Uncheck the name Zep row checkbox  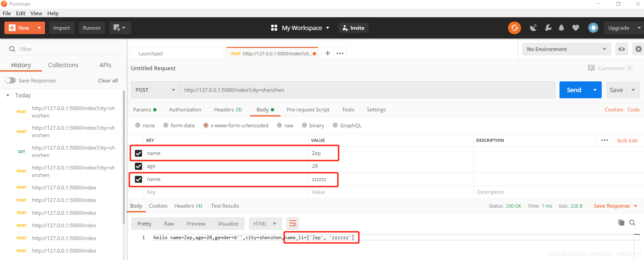(138, 153)
